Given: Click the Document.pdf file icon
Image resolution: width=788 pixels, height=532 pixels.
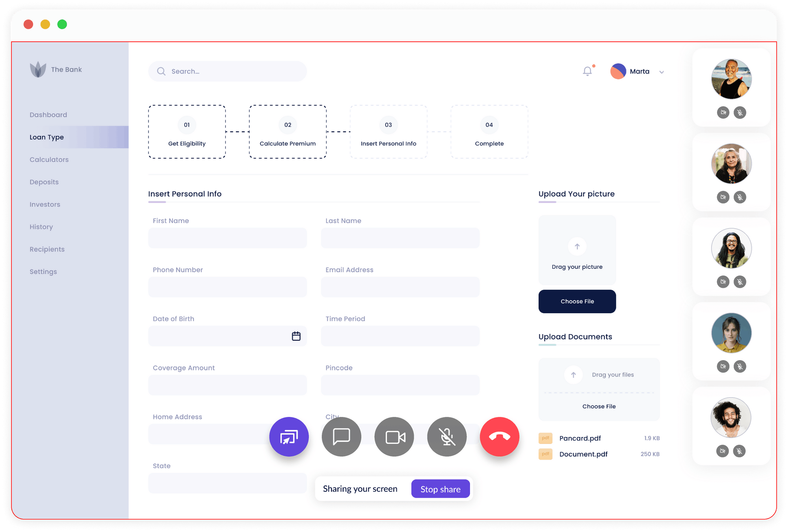Looking at the screenshot, I should (x=546, y=454).
